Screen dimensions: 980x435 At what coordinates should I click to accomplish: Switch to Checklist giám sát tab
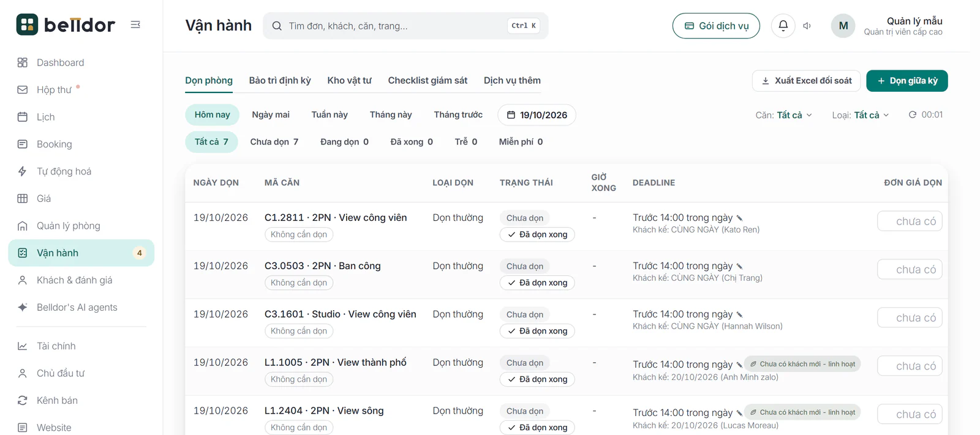point(428,81)
